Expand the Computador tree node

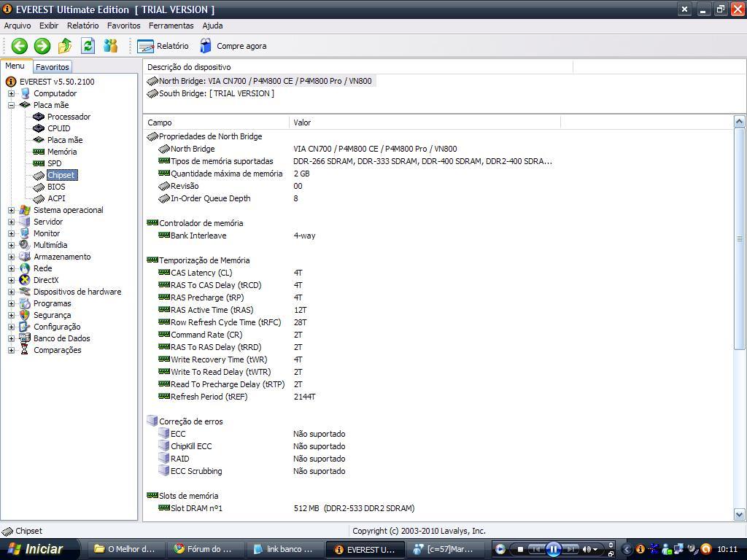(x=12, y=94)
